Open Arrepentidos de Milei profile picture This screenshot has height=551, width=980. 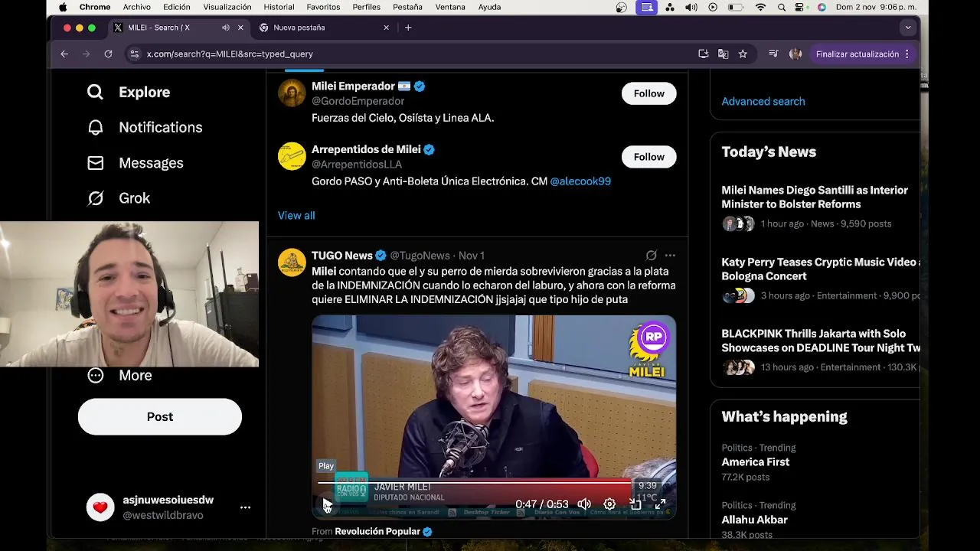292,156
